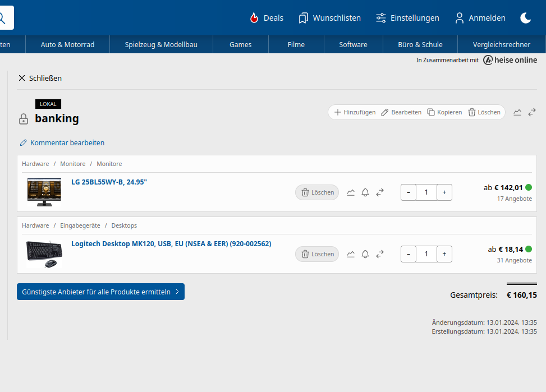Click Anmelden to log in

[480, 18]
